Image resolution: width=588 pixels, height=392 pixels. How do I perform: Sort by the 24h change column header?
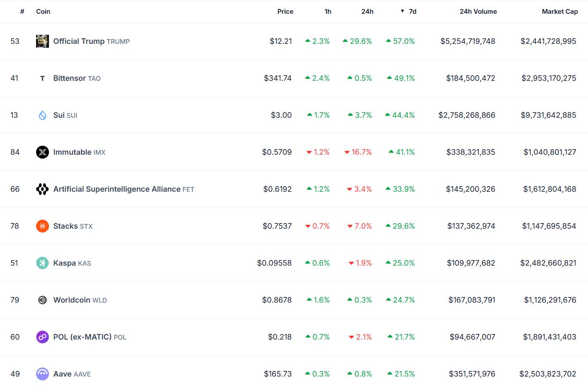[x=367, y=12]
